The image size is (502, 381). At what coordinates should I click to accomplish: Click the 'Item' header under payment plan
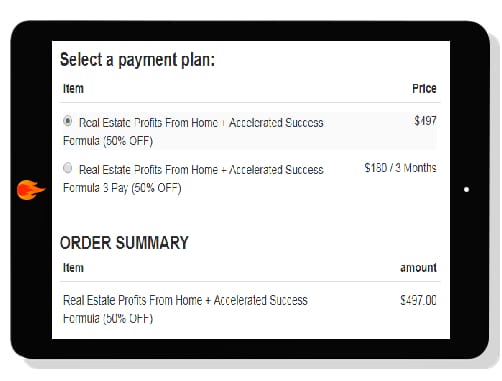pos(73,89)
